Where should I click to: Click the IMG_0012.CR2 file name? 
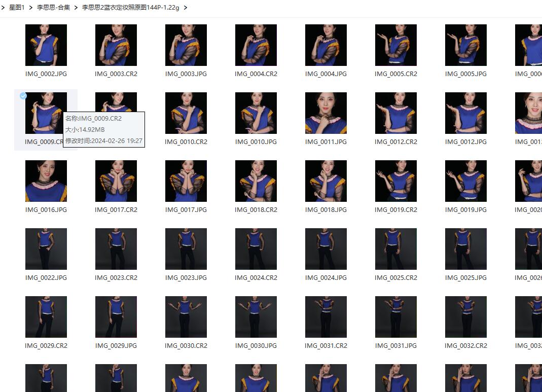pos(396,141)
